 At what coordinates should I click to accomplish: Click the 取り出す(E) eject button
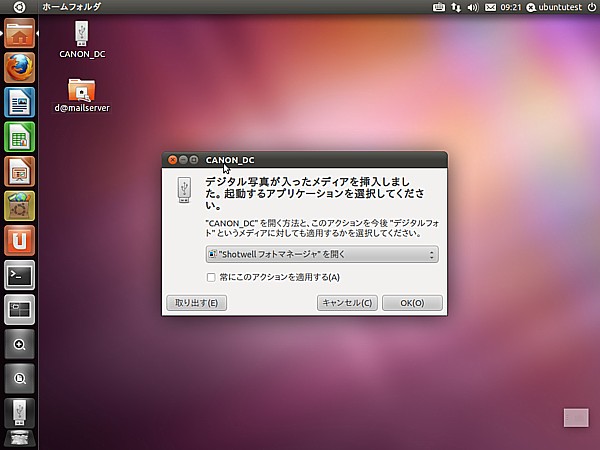(x=197, y=303)
